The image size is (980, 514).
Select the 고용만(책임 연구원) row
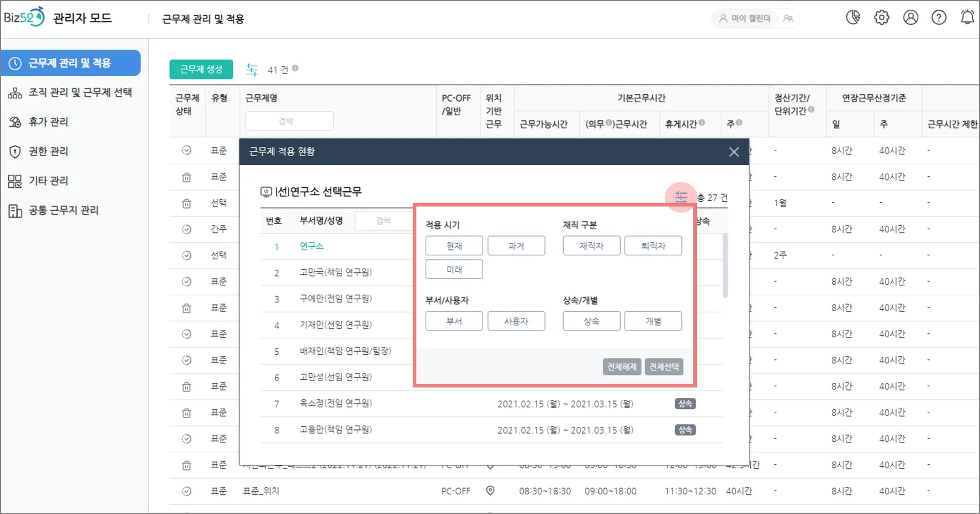(491, 430)
